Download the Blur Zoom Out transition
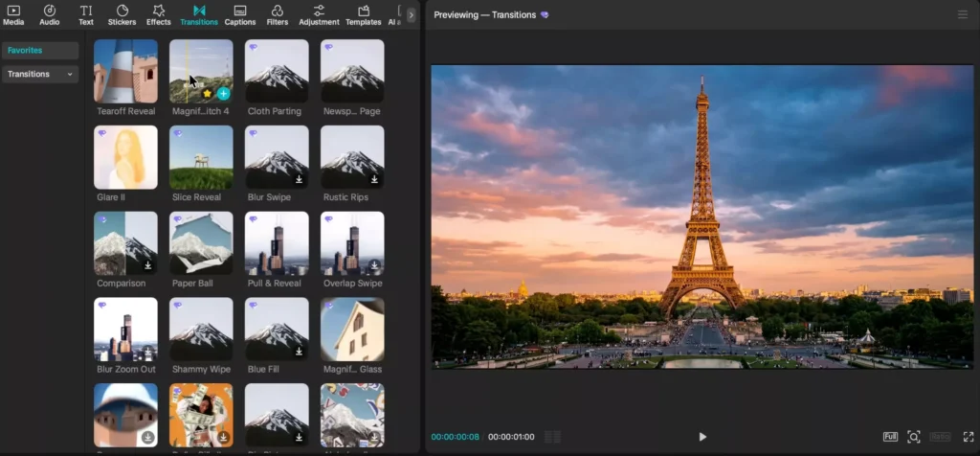This screenshot has width=980, height=456. coord(148,352)
